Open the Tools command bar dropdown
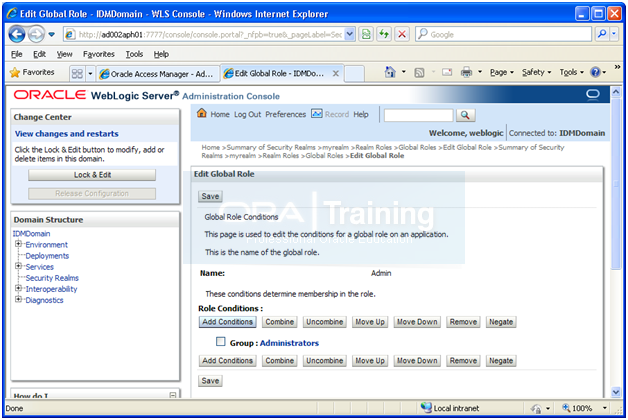The height and width of the screenshot is (420, 628). coord(572,72)
